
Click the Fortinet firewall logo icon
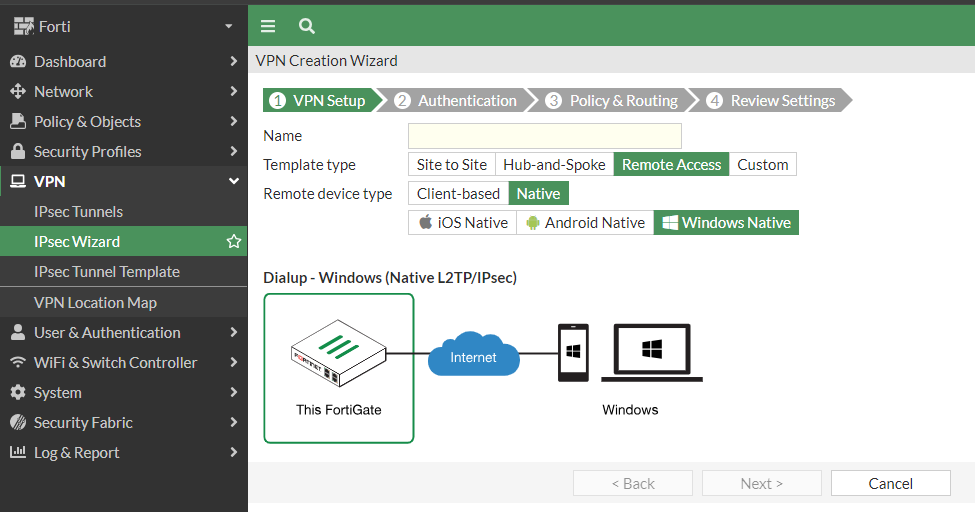point(24,26)
